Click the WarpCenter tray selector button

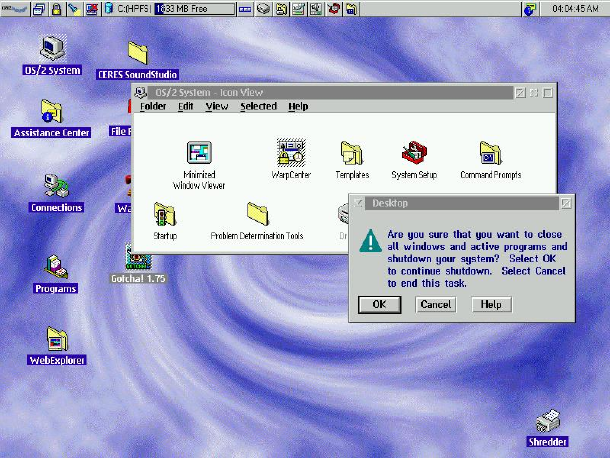[245, 9]
